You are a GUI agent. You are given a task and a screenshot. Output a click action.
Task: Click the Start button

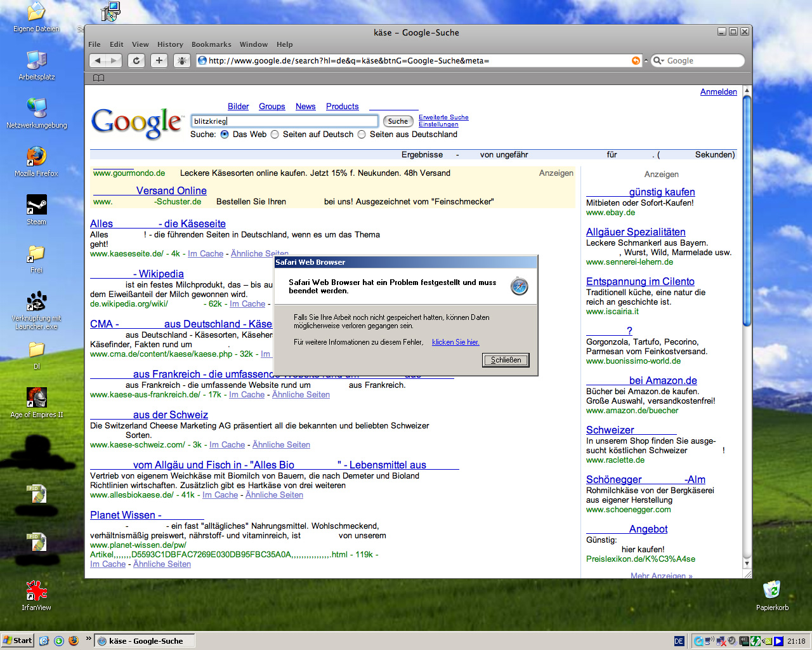(17, 641)
